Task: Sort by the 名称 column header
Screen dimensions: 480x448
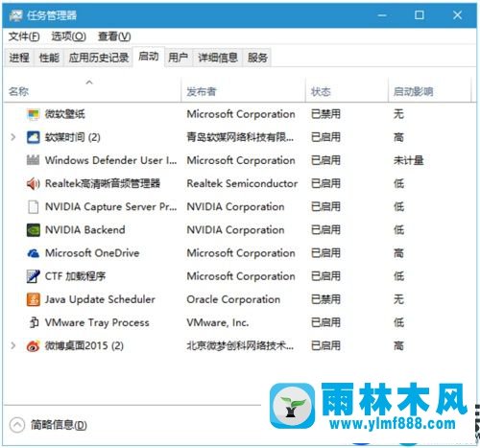Action: click(x=92, y=90)
